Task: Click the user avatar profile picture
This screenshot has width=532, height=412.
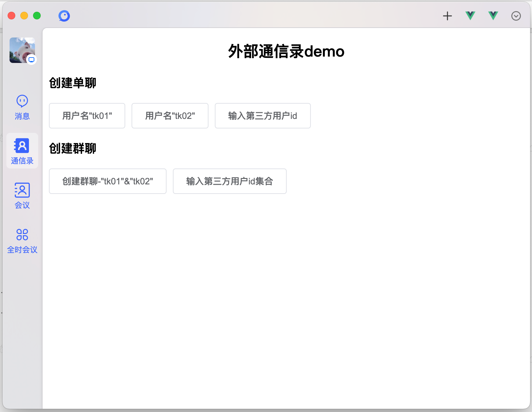Action: point(21,49)
